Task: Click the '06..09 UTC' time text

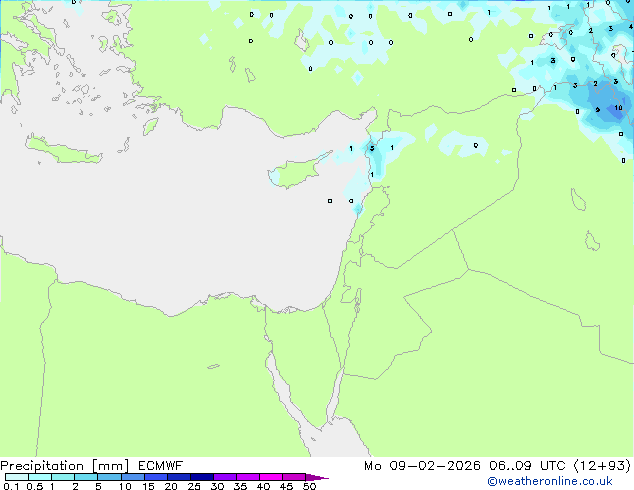Action: 527,466
